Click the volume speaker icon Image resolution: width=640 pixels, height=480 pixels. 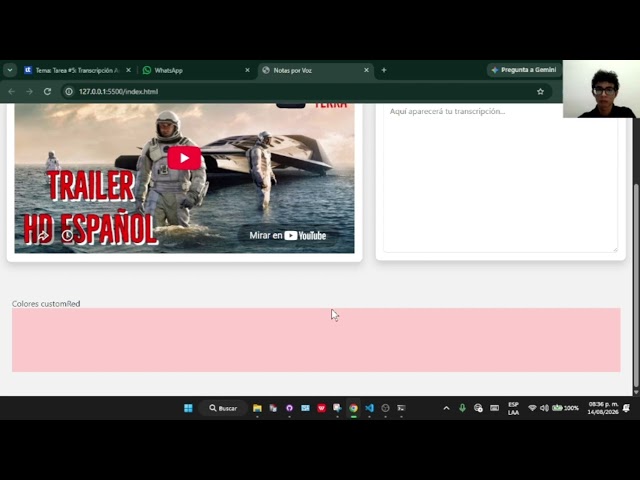click(x=544, y=408)
